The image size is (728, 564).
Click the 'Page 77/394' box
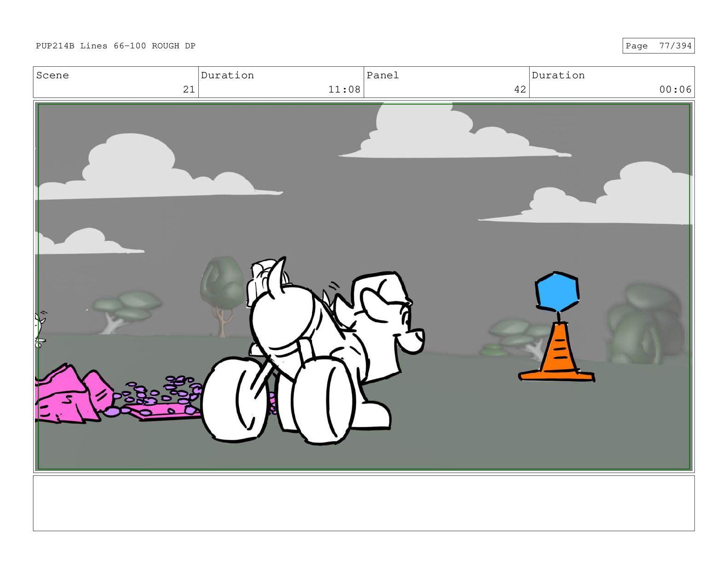click(658, 46)
